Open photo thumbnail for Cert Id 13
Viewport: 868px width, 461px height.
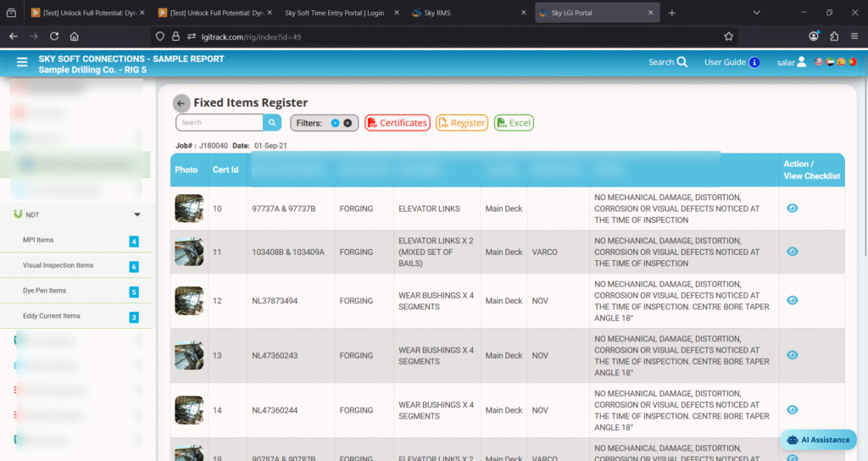coord(189,355)
